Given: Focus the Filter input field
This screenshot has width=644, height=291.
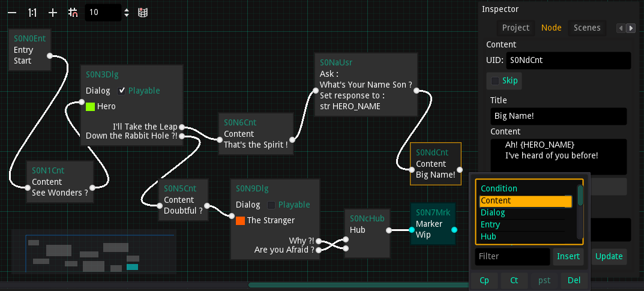Looking at the screenshot, I should point(513,257).
